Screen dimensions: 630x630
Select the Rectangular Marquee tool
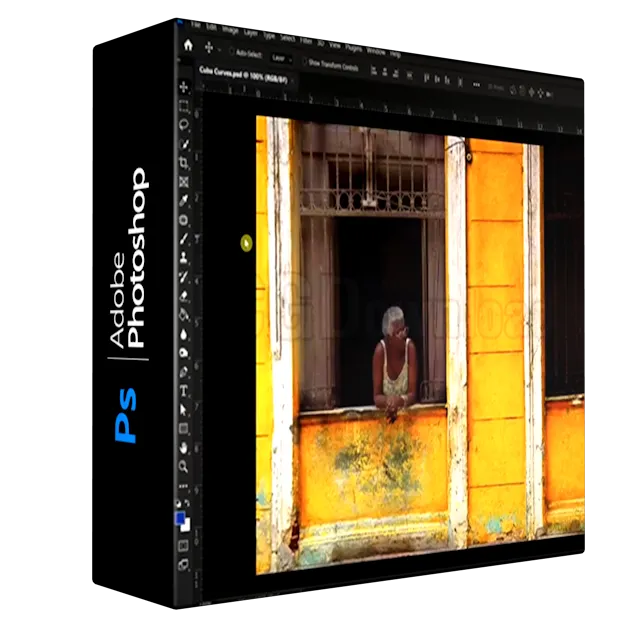(x=184, y=106)
